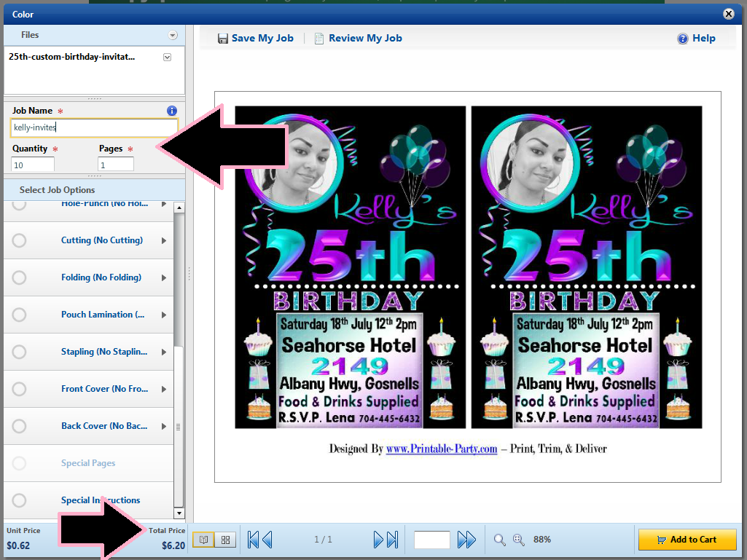Click the Quantity input field

click(x=33, y=165)
